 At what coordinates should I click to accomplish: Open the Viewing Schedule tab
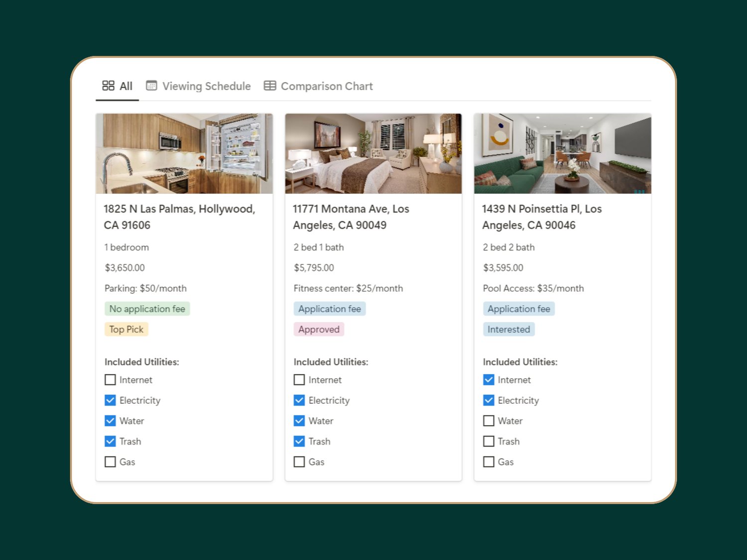198,86
